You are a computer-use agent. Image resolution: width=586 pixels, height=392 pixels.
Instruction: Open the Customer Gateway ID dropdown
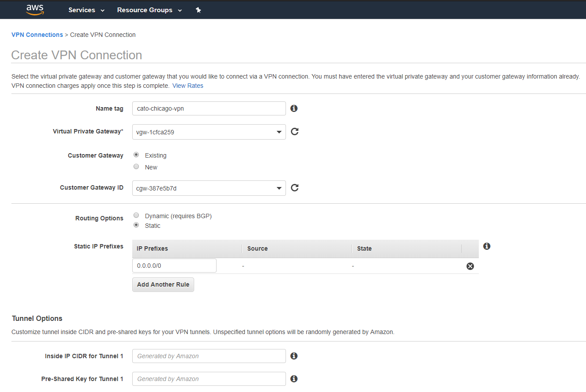[x=209, y=188]
